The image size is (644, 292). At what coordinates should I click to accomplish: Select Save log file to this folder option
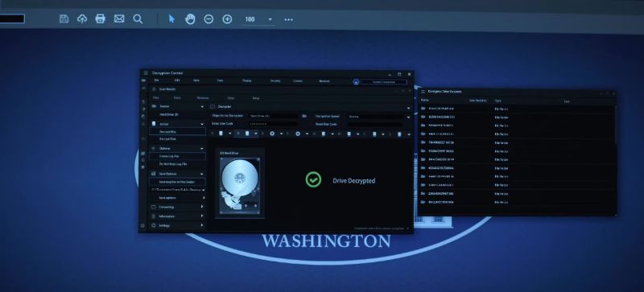click(x=177, y=182)
